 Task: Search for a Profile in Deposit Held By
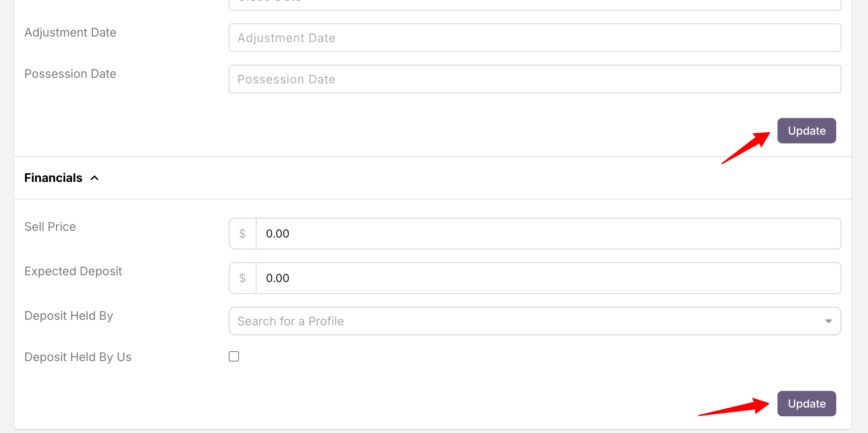tap(516, 321)
